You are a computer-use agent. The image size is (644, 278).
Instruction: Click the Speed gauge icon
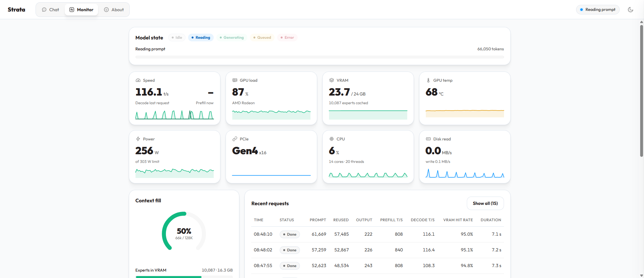point(138,80)
